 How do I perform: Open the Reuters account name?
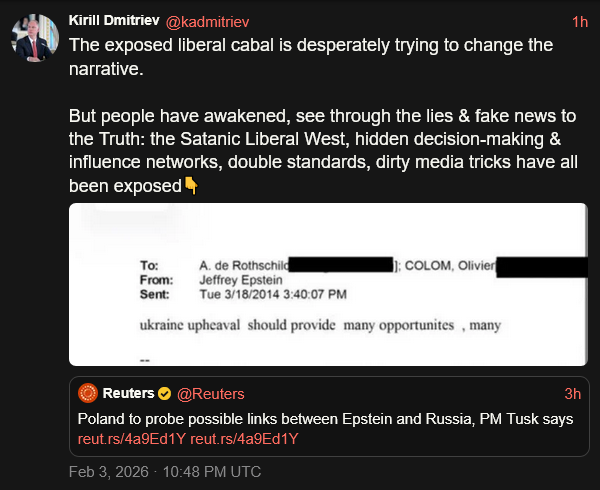point(129,393)
